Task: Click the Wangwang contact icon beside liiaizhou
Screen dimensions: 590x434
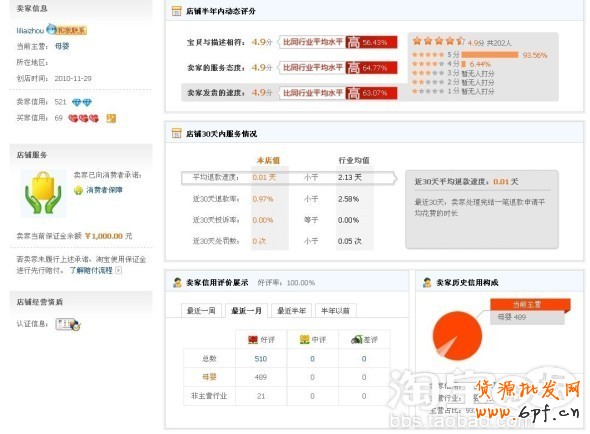Action: 67,30
